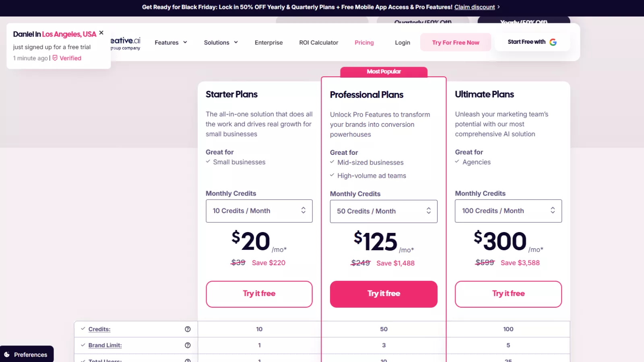Dismiss Daniel's free trial notification
Image resolution: width=644 pixels, height=362 pixels.
coord(101,32)
